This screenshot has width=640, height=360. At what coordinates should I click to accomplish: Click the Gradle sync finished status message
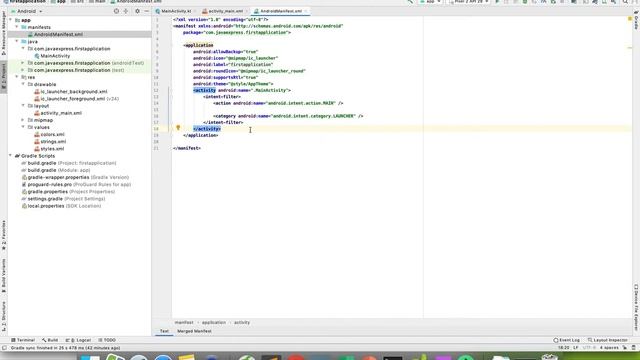[65, 348]
